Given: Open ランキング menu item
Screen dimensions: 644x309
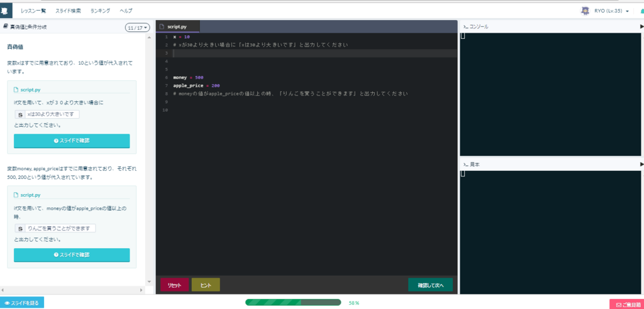Looking at the screenshot, I should pyautogui.click(x=100, y=11).
